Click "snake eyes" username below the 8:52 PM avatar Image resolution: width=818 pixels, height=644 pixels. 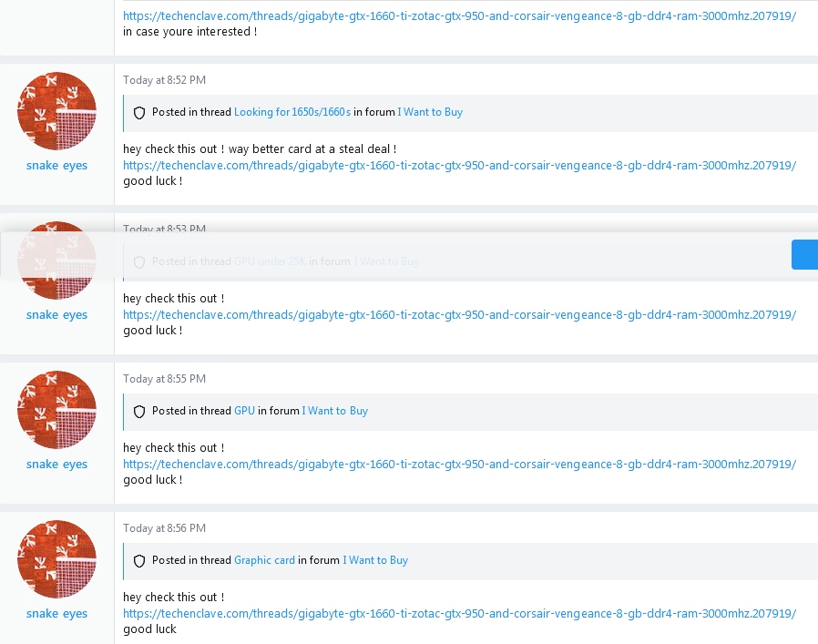[56, 166]
